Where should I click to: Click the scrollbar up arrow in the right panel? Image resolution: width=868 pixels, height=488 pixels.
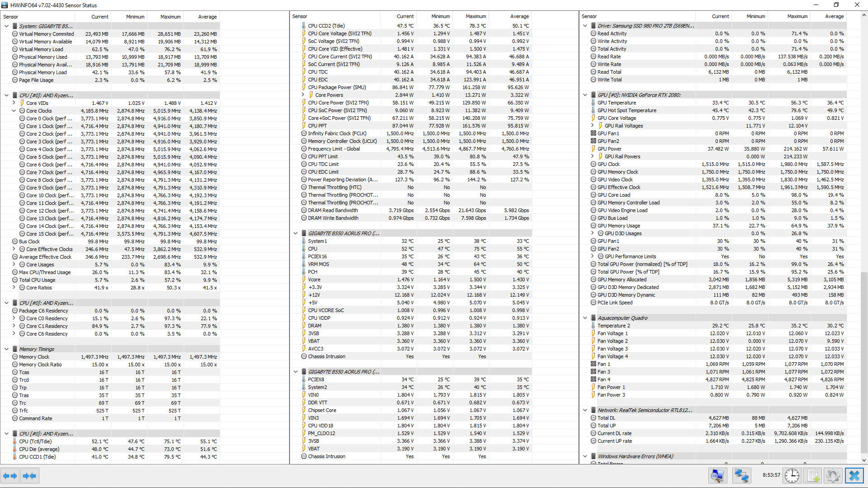(864, 15)
